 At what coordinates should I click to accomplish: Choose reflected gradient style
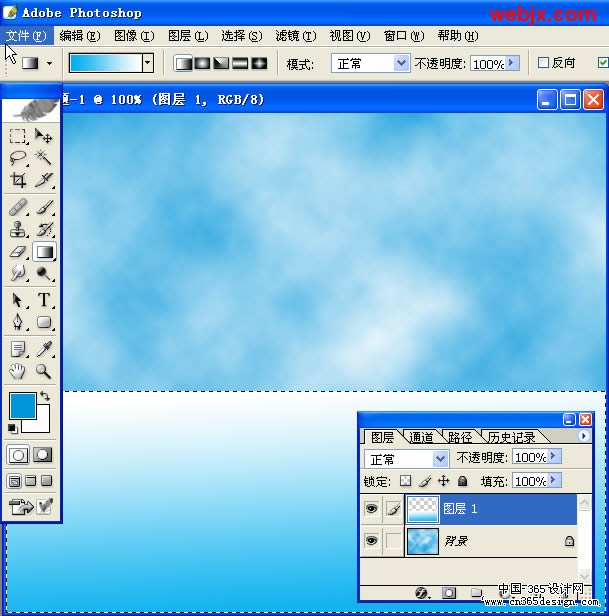(240, 63)
